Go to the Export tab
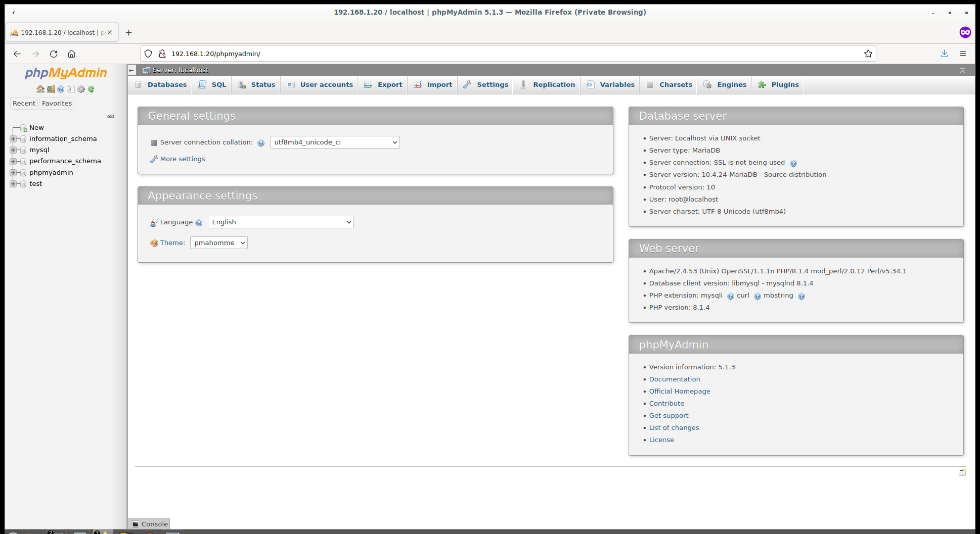 tap(383, 85)
